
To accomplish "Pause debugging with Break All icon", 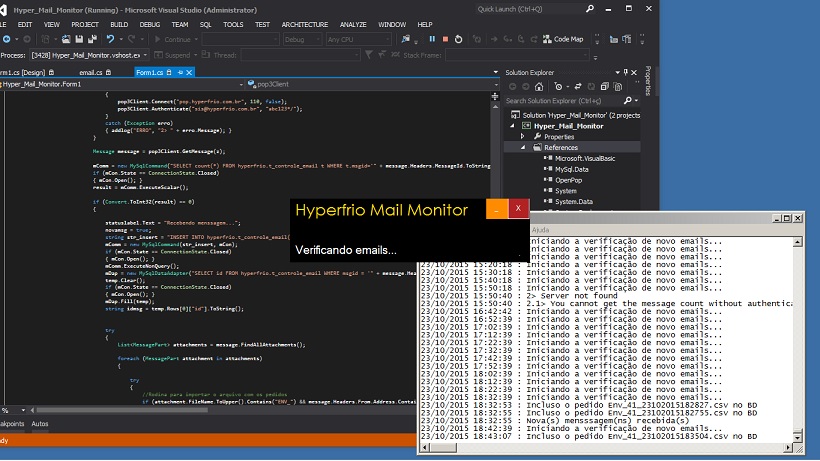I will point(432,39).
